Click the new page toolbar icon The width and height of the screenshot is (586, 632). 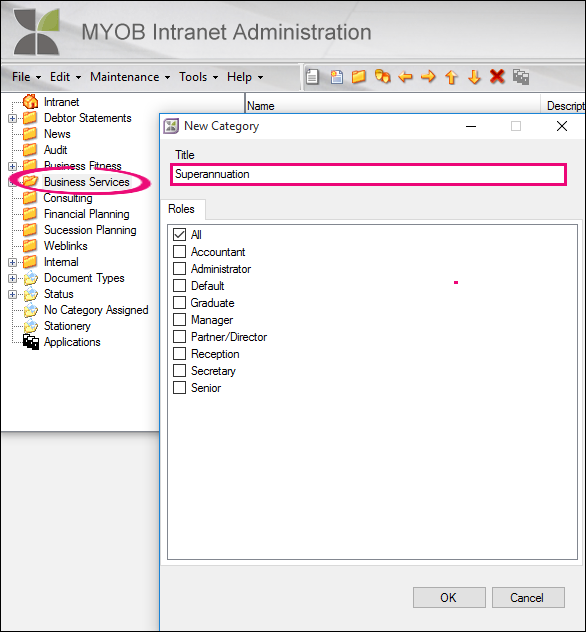pos(336,77)
